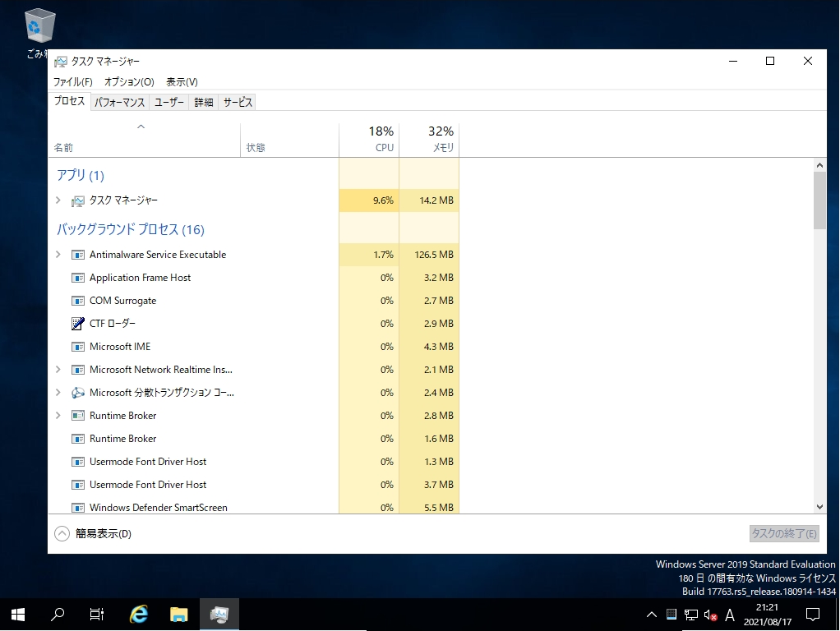Screen dimensions: 840x631
Task: Click the Microsoft 分散トランザクション icon
Action: coord(78,393)
